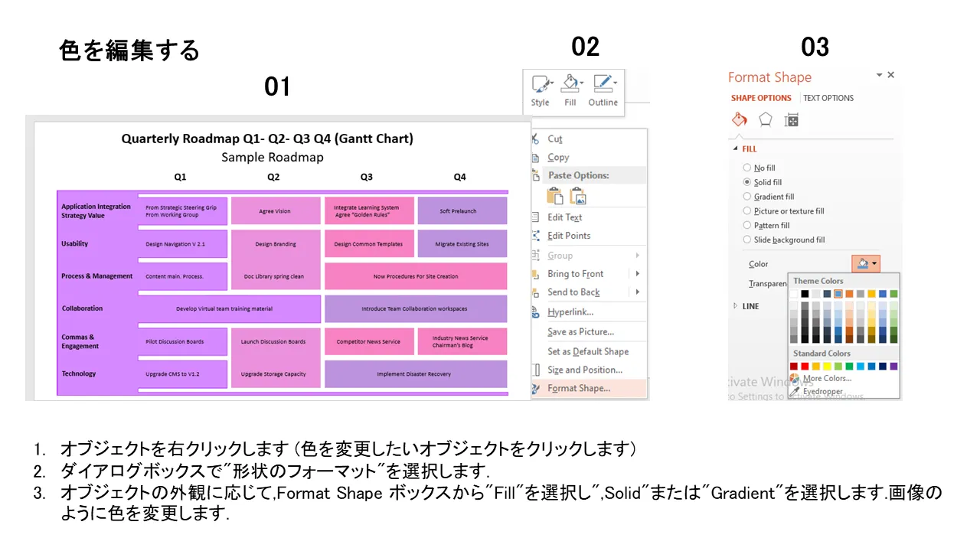Open the fill Color dropdown button
This screenshot has height=551, width=980.
click(x=866, y=264)
